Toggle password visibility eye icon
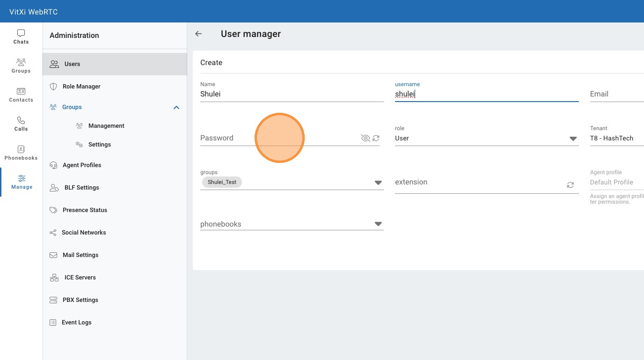The image size is (644, 360). (x=365, y=138)
